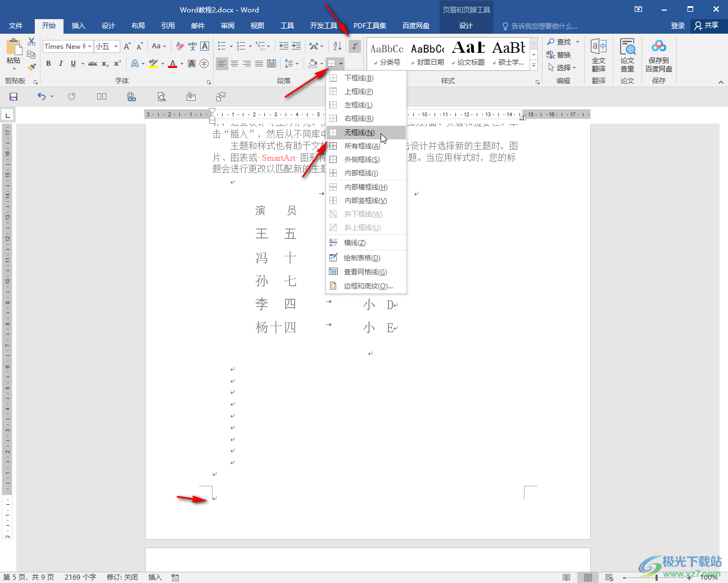Open Paper Check (论文查重)
The image size is (728, 583).
coord(627,55)
